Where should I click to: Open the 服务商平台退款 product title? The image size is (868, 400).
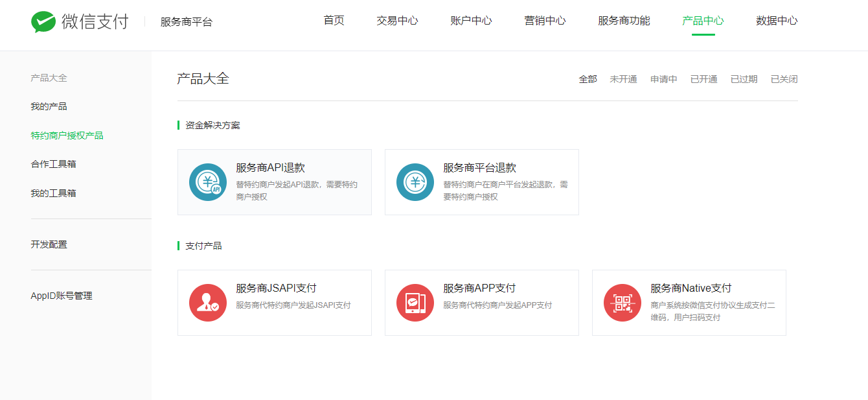pyautogui.click(x=479, y=168)
